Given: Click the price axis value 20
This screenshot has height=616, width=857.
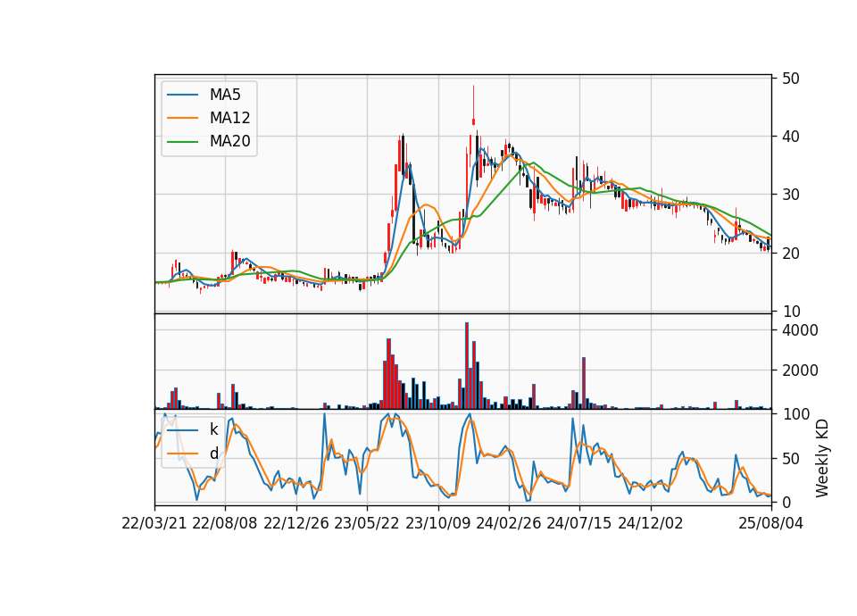Looking at the screenshot, I should (790, 253).
